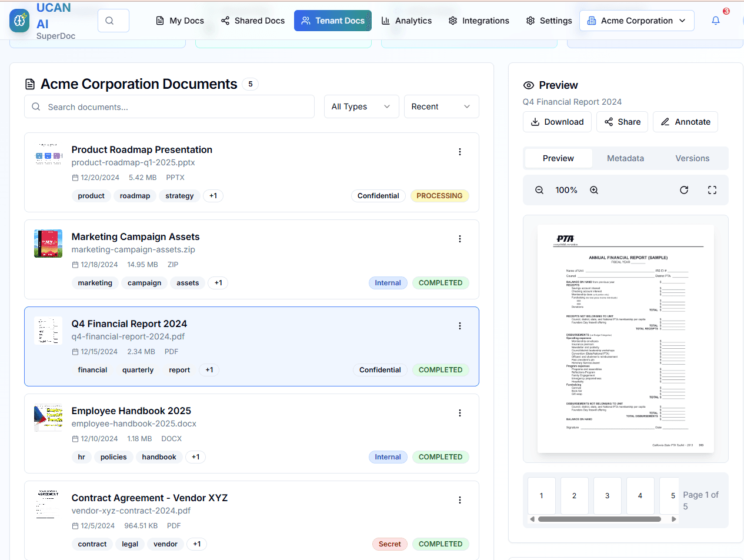Download the Q4 Financial Report
This screenshot has height=560, width=744.
557,122
